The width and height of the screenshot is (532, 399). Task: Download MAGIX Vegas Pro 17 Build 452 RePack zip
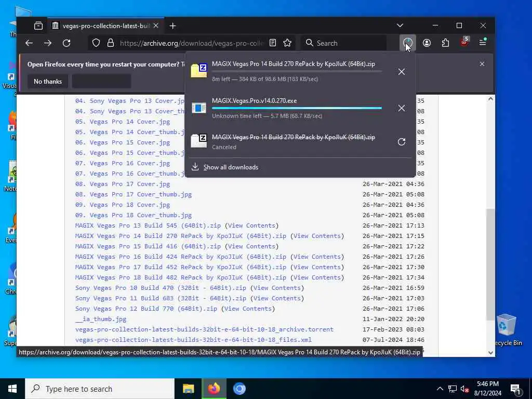(180, 267)
